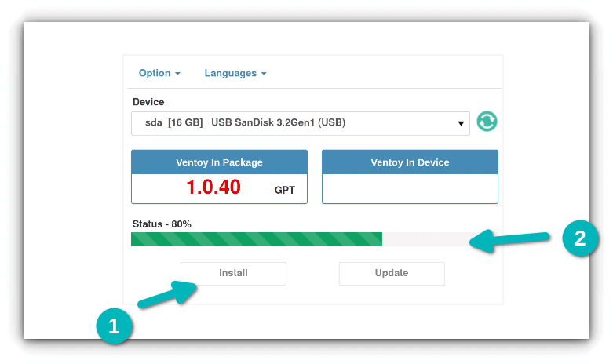The height and width of the screenshot is (364, 613).
Task: Click the empty Ventoy In Device version box
Action: pos(410,188)
